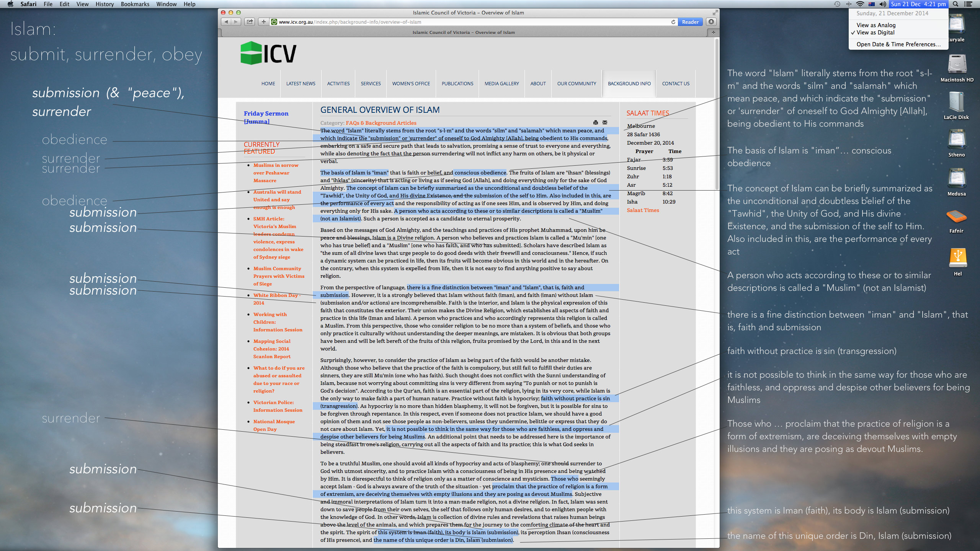Open ACTIVITIES navigation item
The height and width of the screenshot is (551, 980).
pos(338,83)
